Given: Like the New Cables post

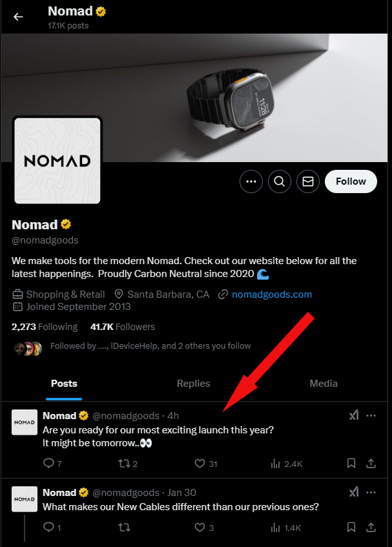Looking at the screenshot, I should click(200, 528).
